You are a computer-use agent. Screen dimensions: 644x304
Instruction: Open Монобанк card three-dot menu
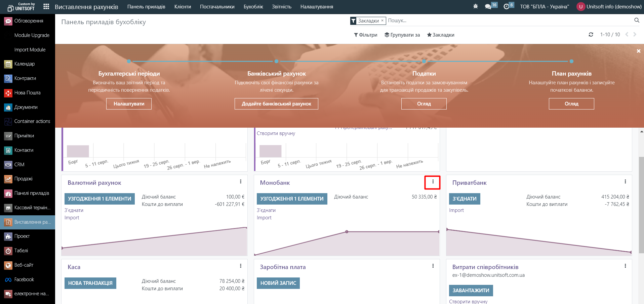pos(433,182)
